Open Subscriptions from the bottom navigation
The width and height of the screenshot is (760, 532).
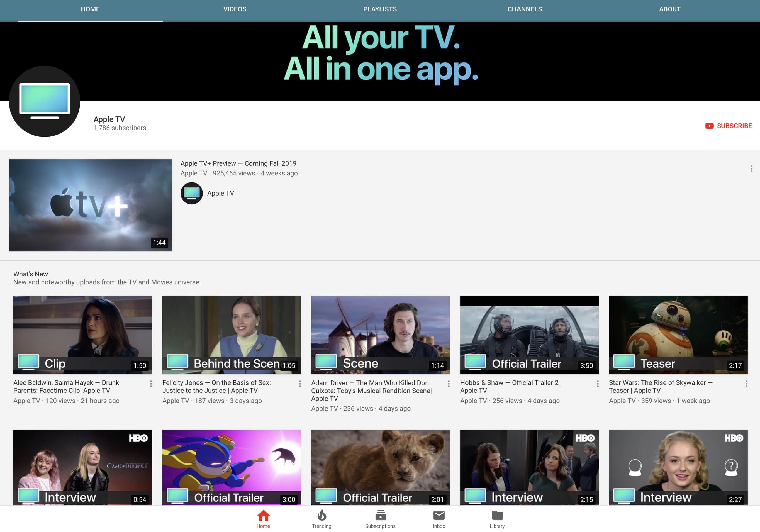(380, 519)
